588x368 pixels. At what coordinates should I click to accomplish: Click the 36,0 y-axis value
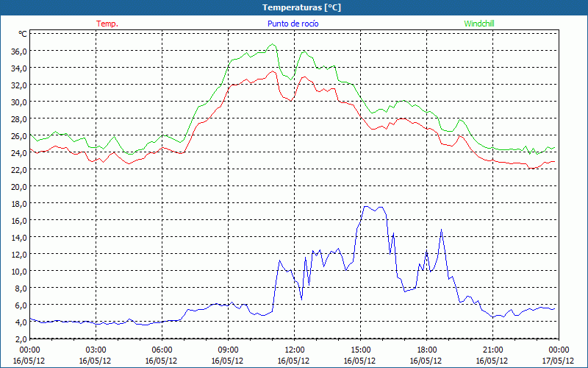(19, 51)
